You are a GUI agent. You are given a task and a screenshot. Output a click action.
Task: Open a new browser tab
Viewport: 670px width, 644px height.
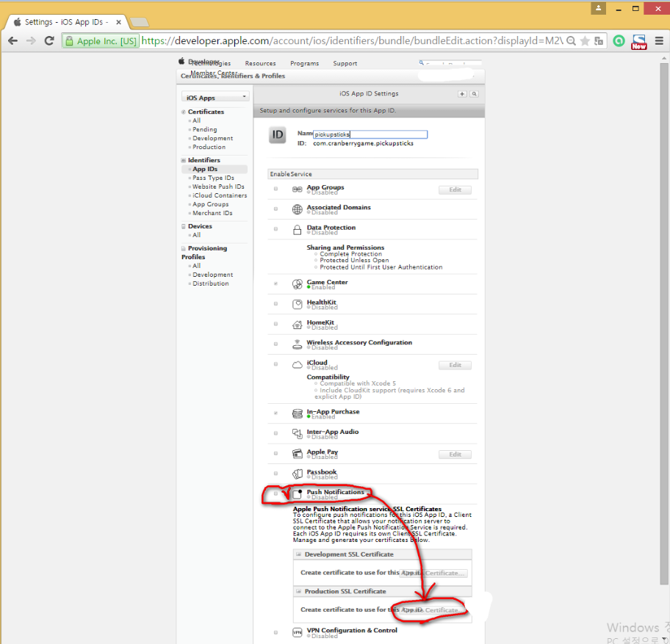(139, 22)
